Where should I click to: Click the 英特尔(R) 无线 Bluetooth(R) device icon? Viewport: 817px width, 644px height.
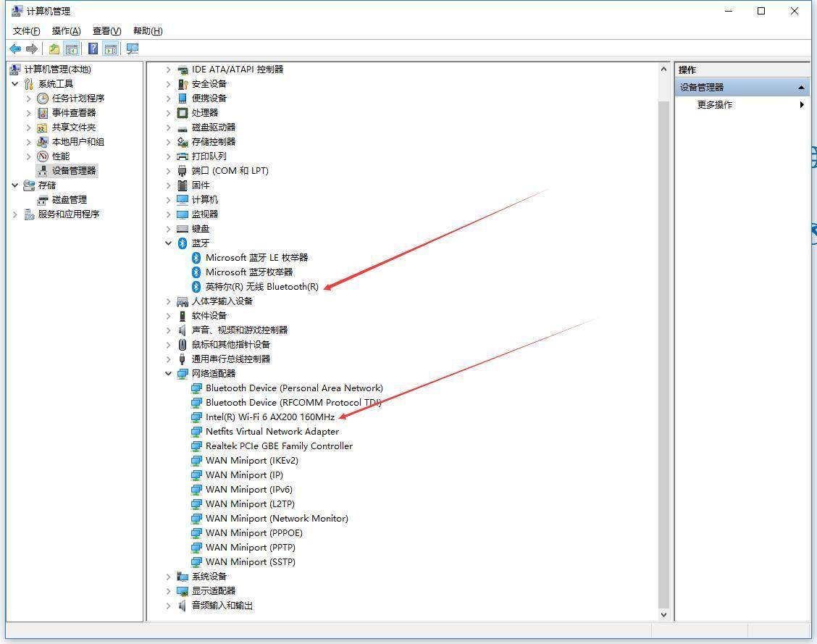196,287
